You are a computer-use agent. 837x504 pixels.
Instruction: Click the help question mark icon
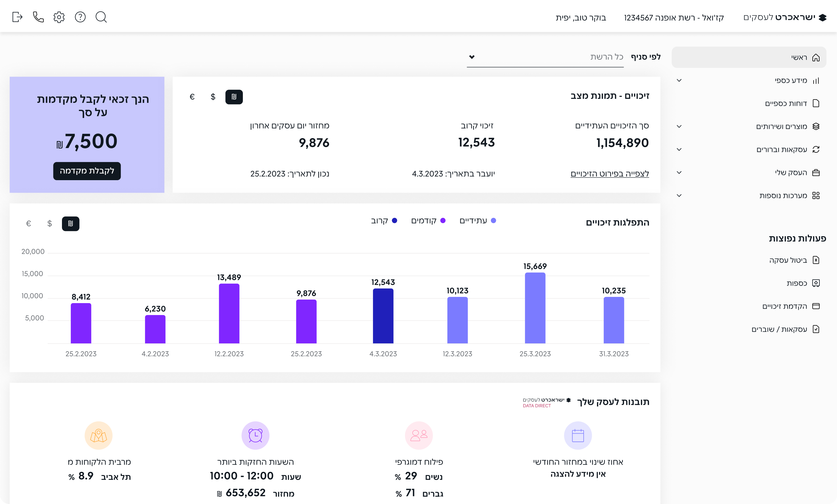(x=80, y=17)
